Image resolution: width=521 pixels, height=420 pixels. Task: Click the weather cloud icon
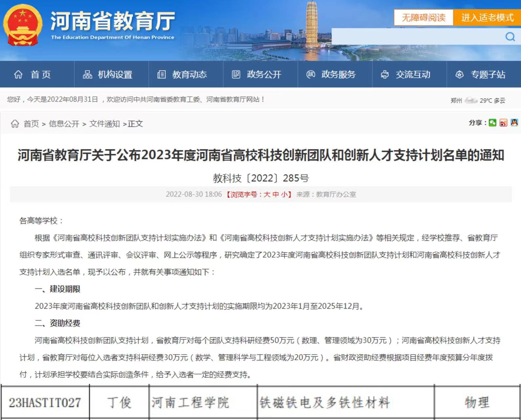pyautogui.click(x=471, y=100)
